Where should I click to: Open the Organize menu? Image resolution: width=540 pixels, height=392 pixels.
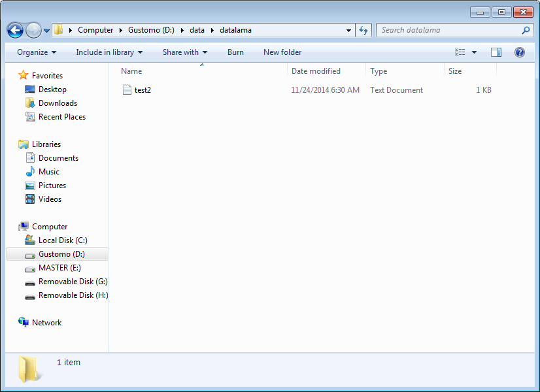pos(37,52)
